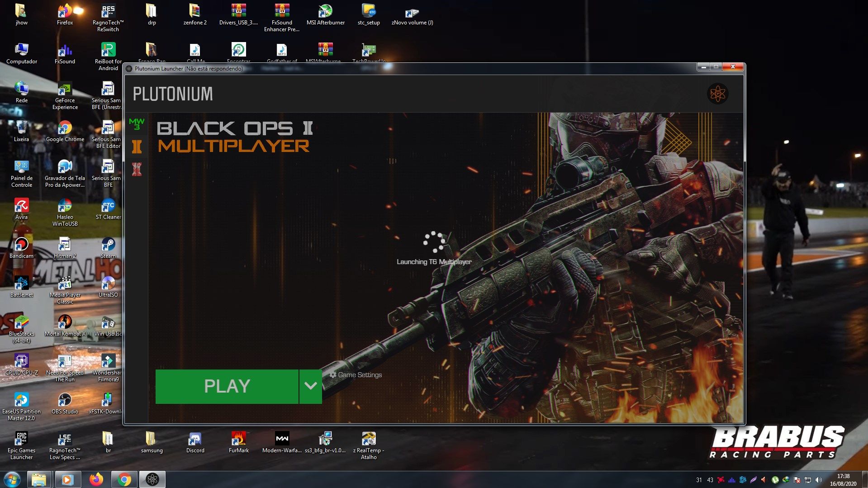
Task: Launch Bandicam desktop shortcut
Action: click(x=21, y=248)
